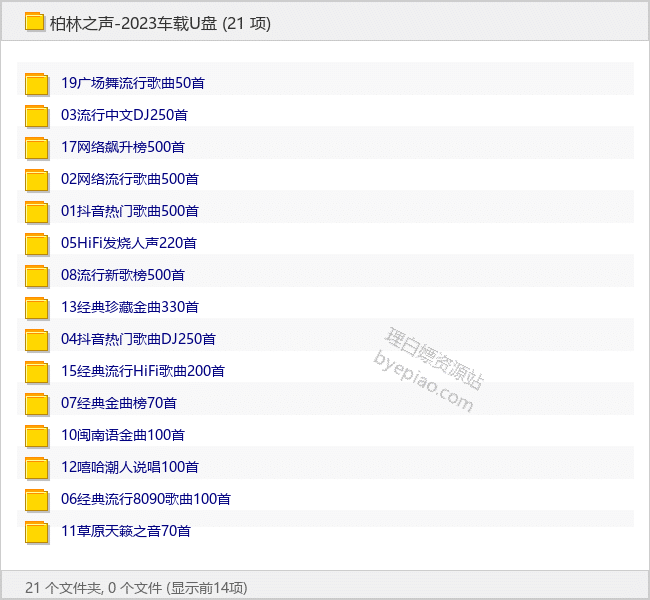This screenshot has height=600, width=650.
Task: Click folder icon beside 05HiFi发烧人声220首
Action: [37, 244]
